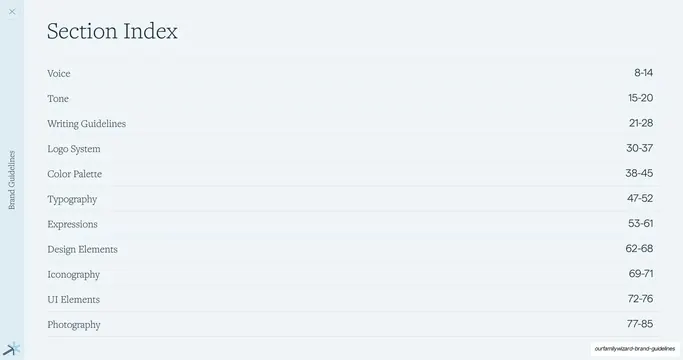The image size is (683, 360).
Task: Click the ourfamilywizard-brand-guidelines caption tag
Action: point(635,349)
